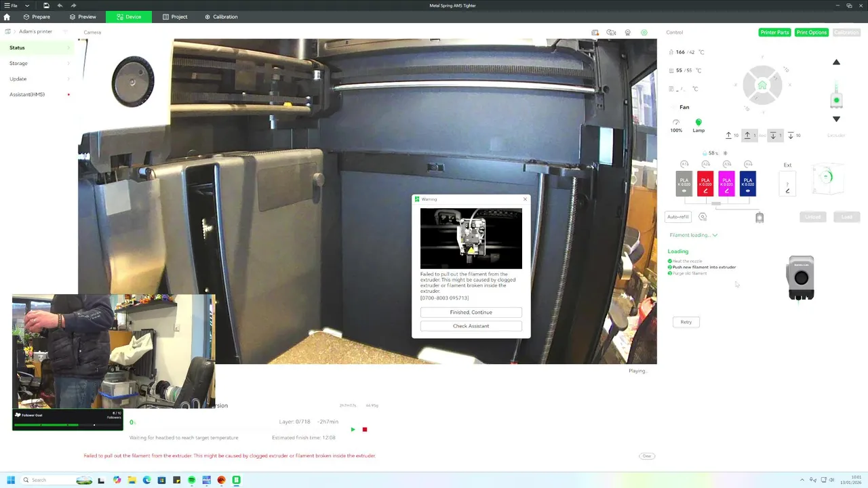Lower bed by 1 with down arrow
Image resolution: width=868 pixels, height=488 pixels.
(775, 136)
